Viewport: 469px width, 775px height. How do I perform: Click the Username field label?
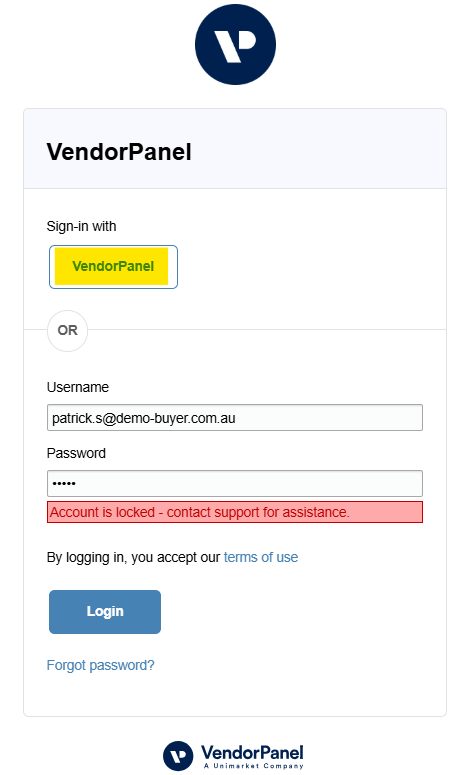point(78,387)
